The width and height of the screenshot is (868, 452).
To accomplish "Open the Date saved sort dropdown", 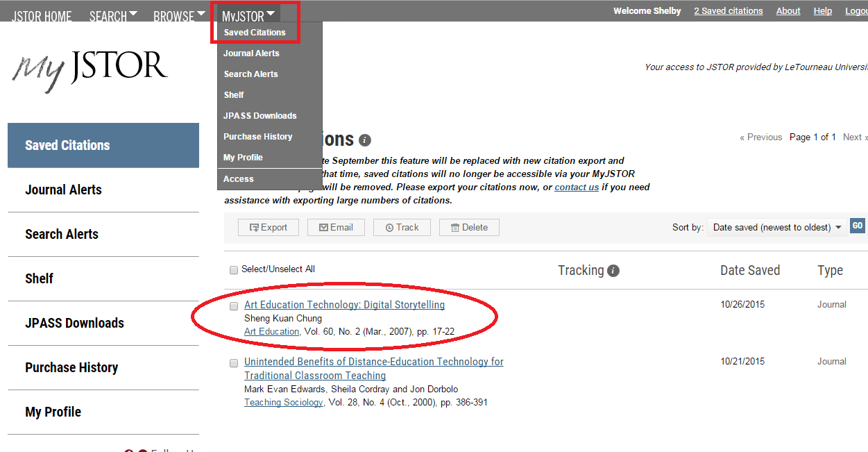I will [x=776, y=227].
